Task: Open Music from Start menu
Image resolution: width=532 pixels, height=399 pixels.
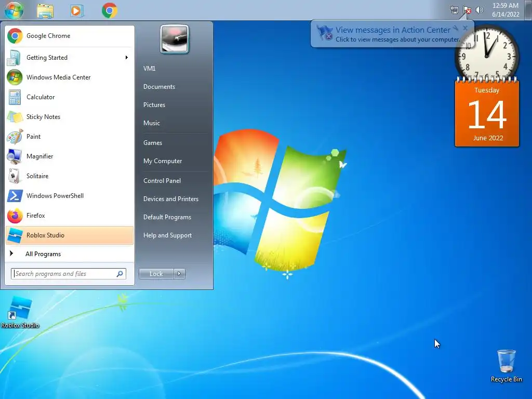Action: tap(151, 123)
